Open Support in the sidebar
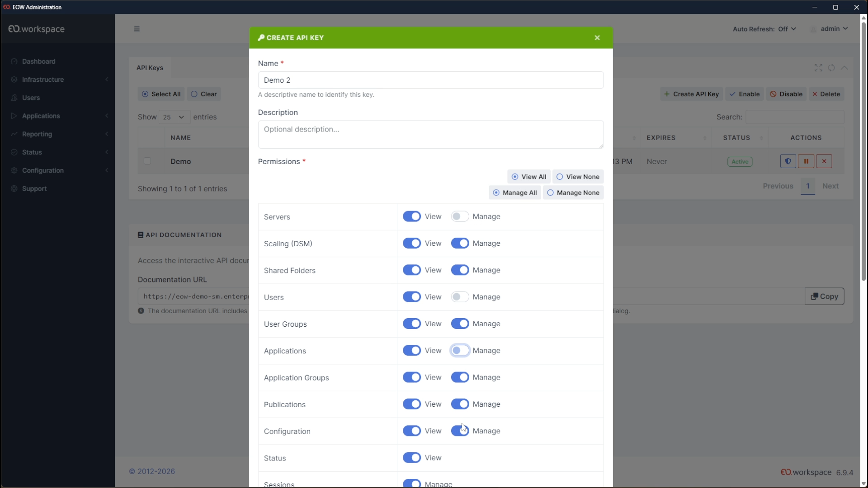 tap(34, 188)
